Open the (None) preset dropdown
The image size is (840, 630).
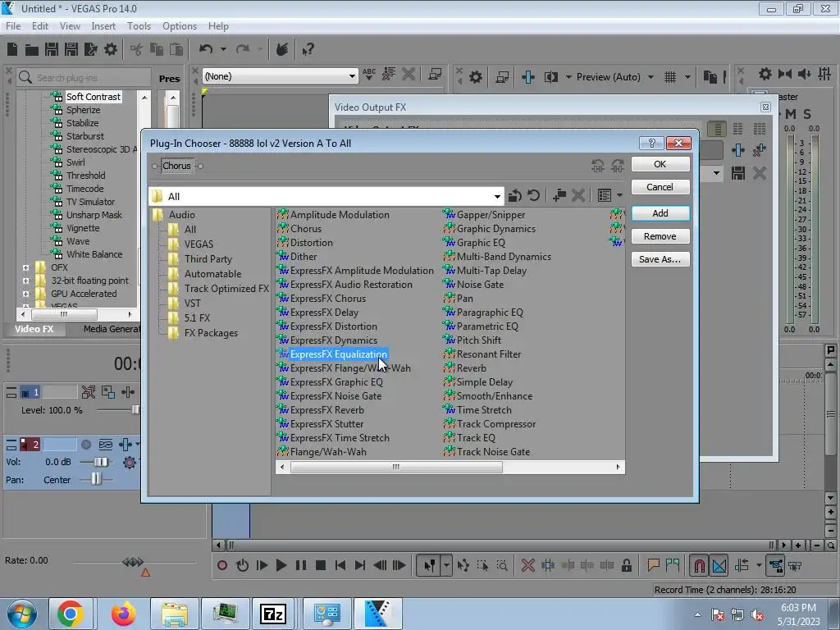click(352, 76)
